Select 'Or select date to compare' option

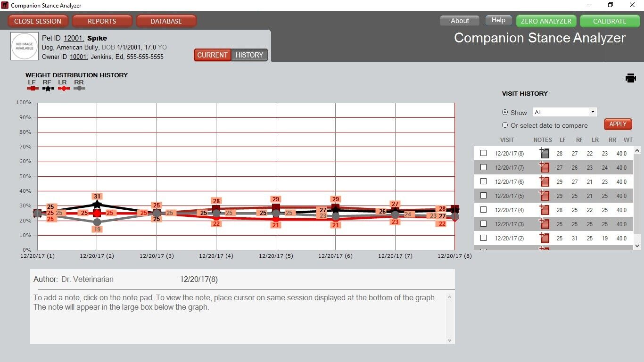505,125
